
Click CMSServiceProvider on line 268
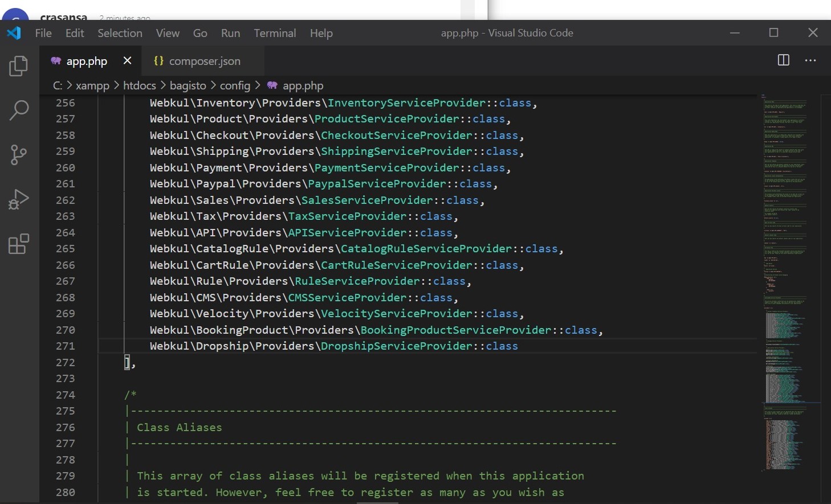(347, 297)
